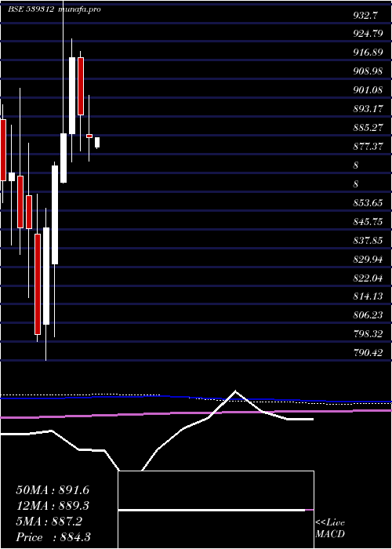Click the munafa.pro site label

click(x=79, y=9)
